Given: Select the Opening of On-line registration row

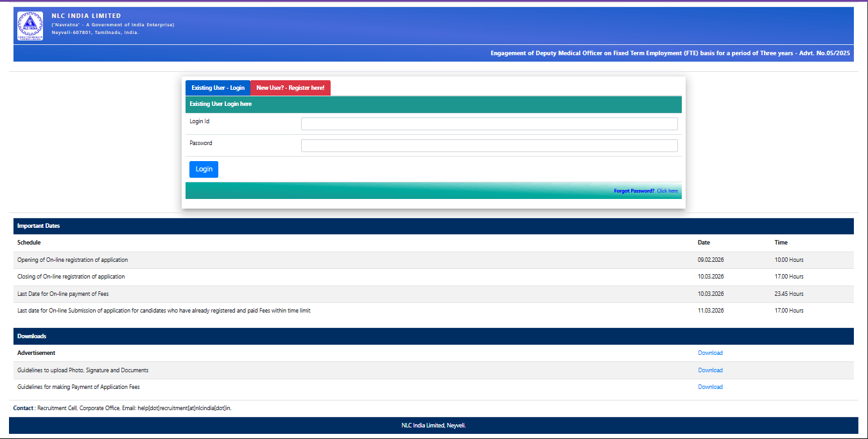Looking at the screenshot, I should [73, 260].
